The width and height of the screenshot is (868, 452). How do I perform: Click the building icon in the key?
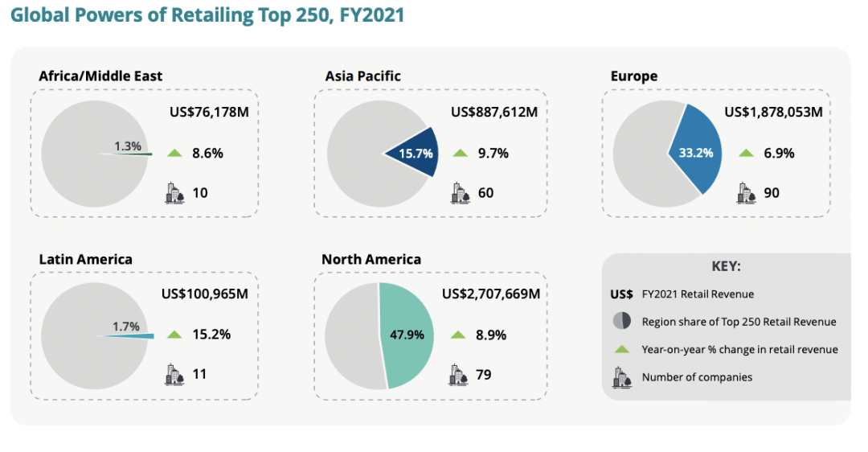(622, 376)
